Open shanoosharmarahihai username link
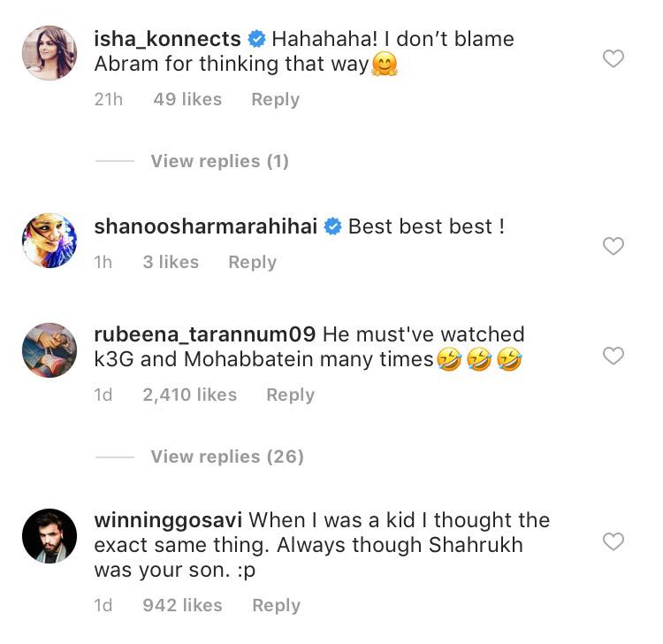Viewport: 663px width, 644px height. click(x=206, y=226)
